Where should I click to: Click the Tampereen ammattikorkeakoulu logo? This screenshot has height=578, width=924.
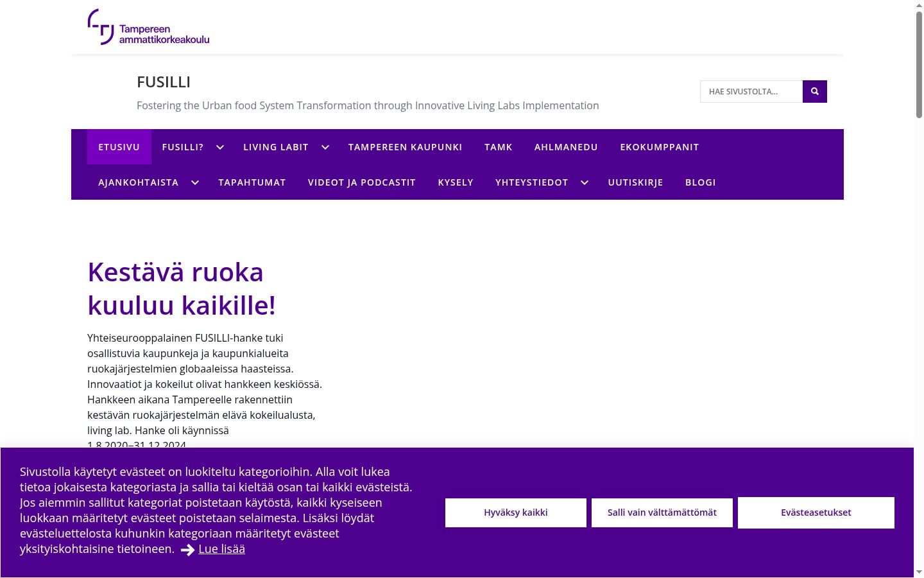pyautogui.click(x=148, y=27)
